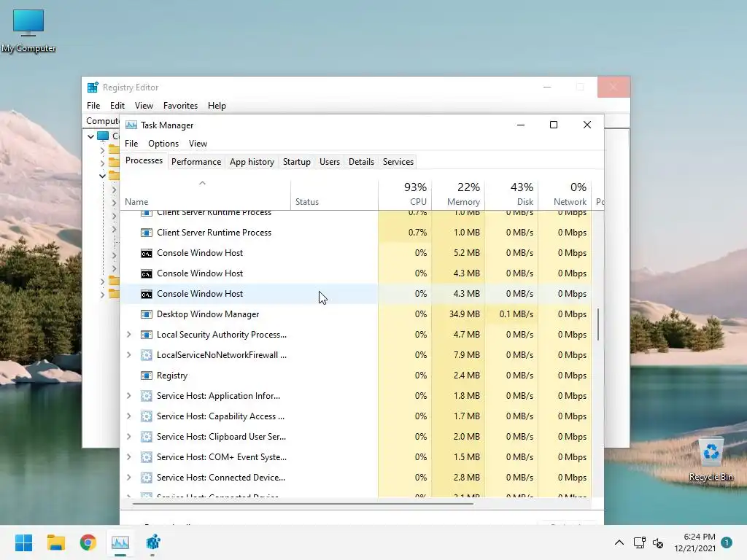
Task: Click the Service Host: Connected Device... icon
Action: tap(146, 478)
